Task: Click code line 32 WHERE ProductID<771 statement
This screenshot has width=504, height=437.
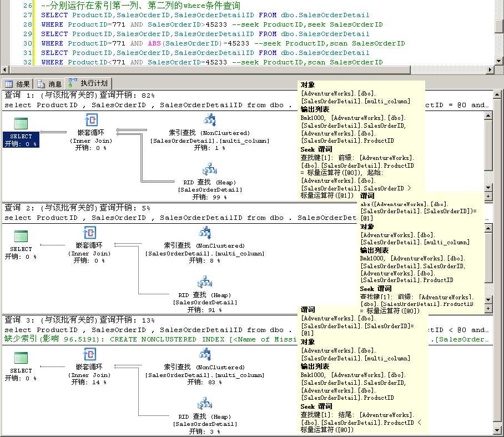Action: [x=212, y=62]
